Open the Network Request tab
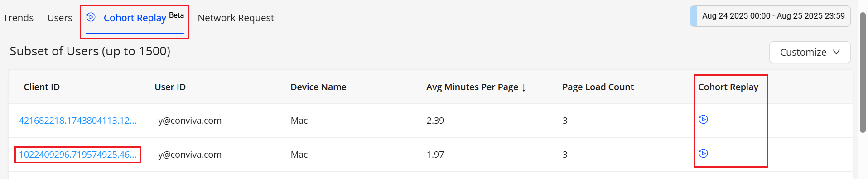868x179 pixels. click(236, 18)
